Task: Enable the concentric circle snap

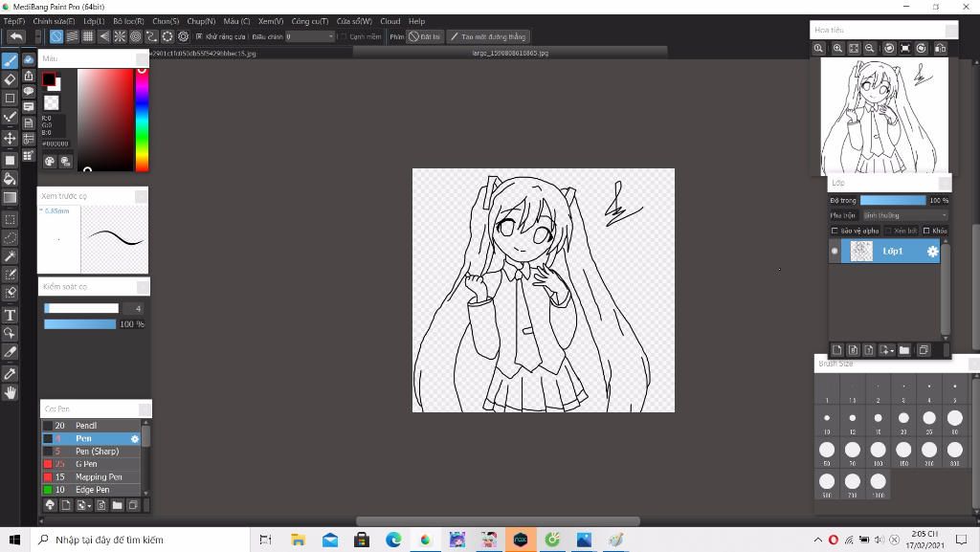Action: tap(136, 37)
